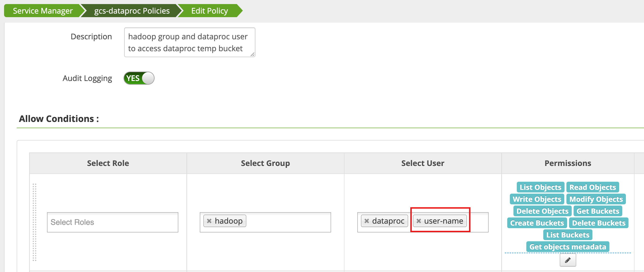The image size is (644, 272).
Task: Click the Create Buckets permission tag
Action: pos(537,223)
